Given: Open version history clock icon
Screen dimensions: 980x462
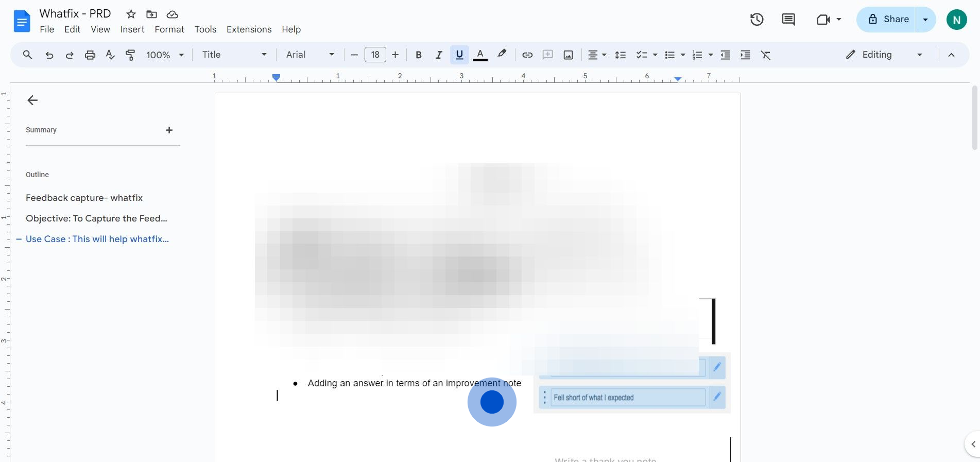Looking at the screenshot, I should pos(757,20).
